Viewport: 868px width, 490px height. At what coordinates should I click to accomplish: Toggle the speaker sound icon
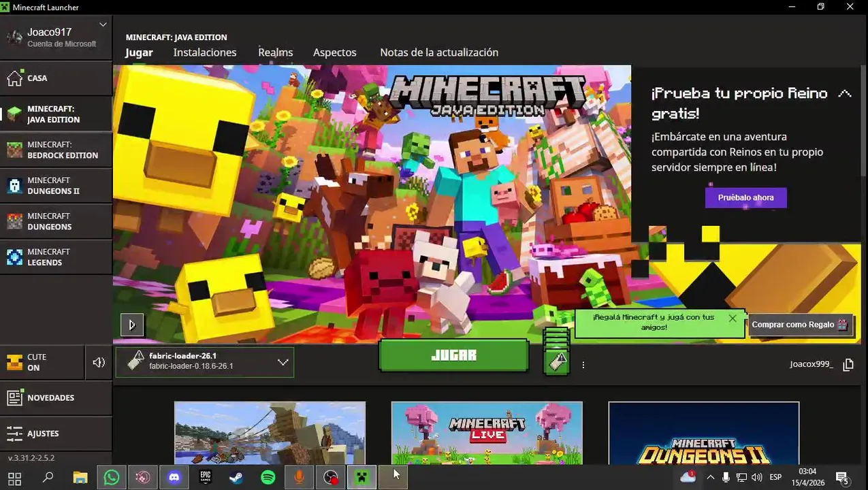point(99,362)
